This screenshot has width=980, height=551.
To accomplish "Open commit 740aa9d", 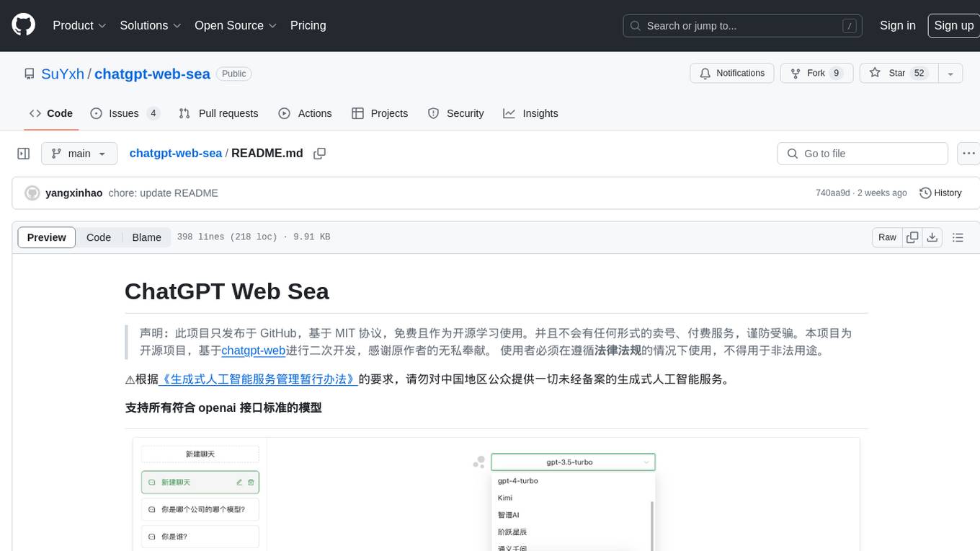I will 832,193.
